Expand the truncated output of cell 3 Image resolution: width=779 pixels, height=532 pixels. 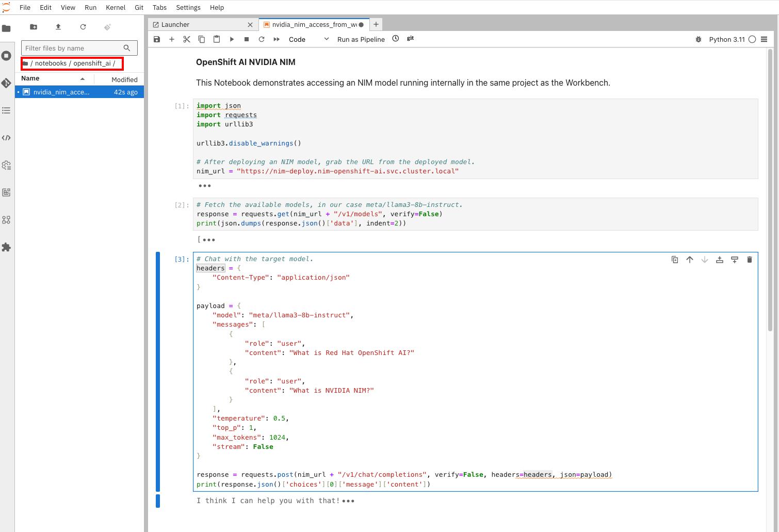tap(348, 501)
